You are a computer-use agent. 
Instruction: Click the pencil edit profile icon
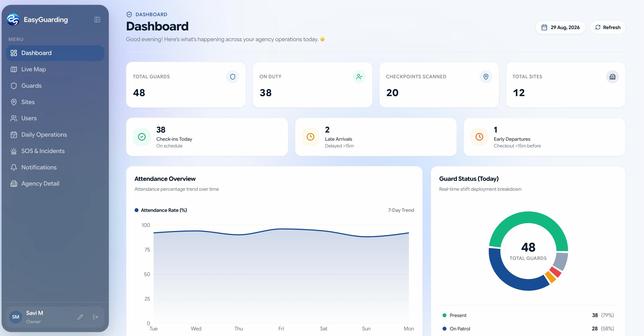[x=80, y=317]
